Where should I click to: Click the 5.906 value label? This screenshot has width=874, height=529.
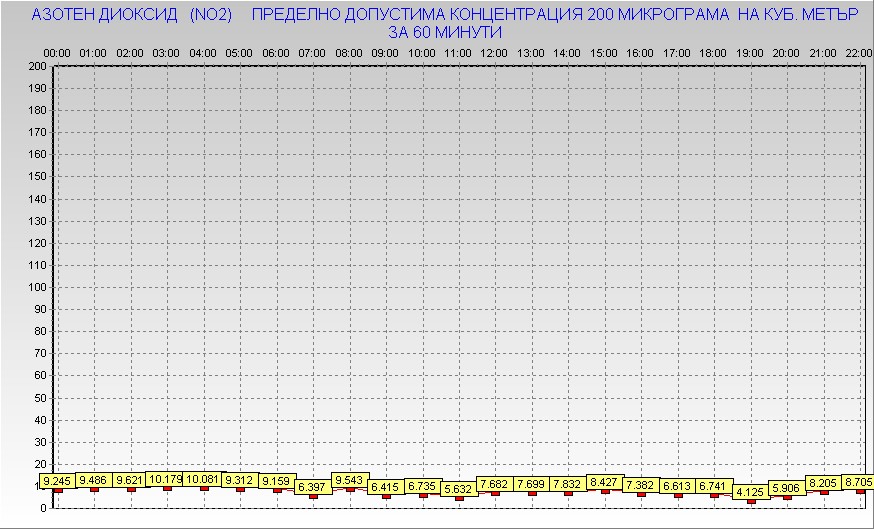pyautogui.click(x=787, y=488)
